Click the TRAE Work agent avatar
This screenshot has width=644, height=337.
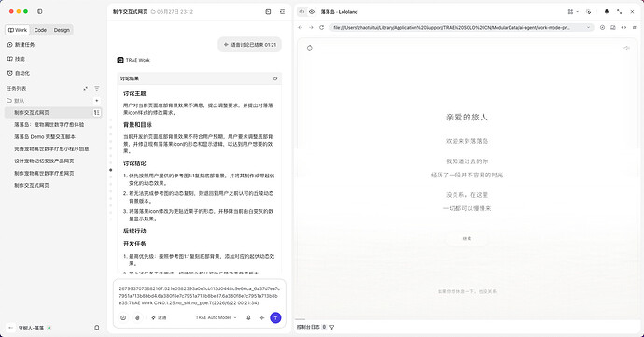coord(120,60)
